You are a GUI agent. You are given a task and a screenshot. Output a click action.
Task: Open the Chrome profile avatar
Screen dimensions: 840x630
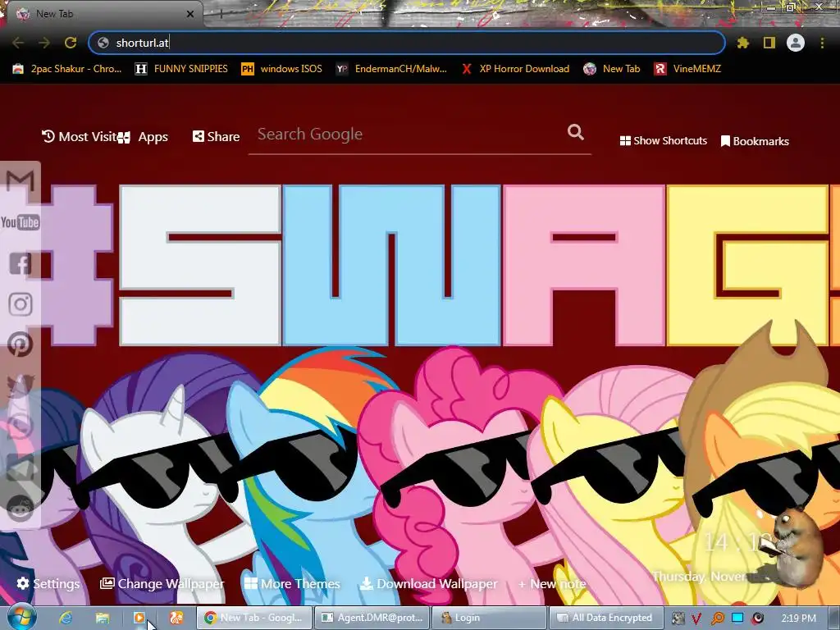click(x=796, y=43)
